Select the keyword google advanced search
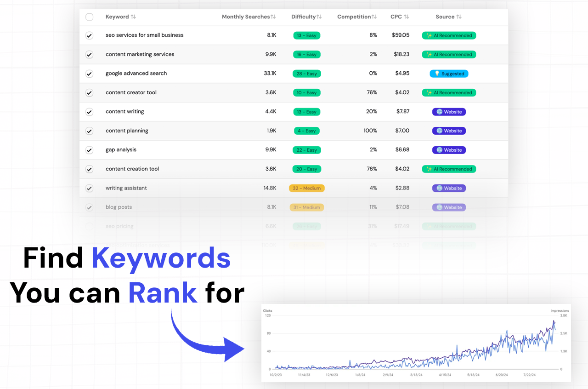Image resolution: width=588 pixels, height=389 pixels. point(89,74)
